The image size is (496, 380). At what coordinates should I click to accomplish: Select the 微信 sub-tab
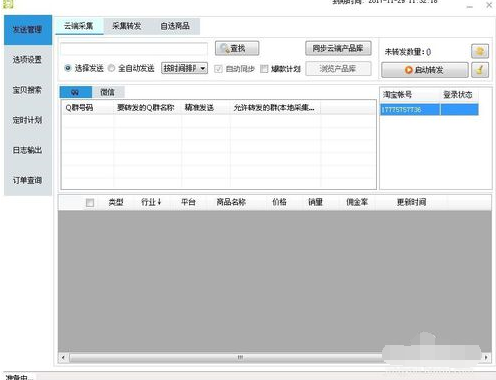pyautogui.click(x=108, y=92)
